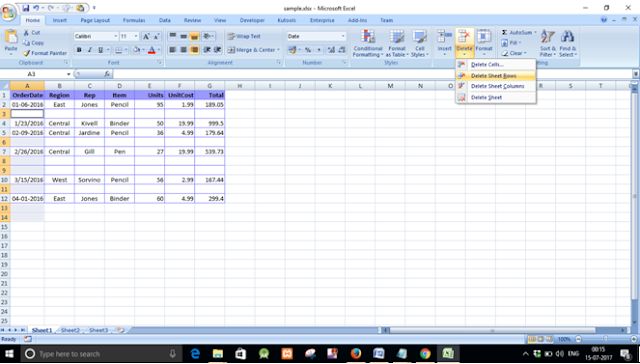Viewport: 640px width, 364px height.
Task: Open the font size dropdown
Action: (136, 36)
